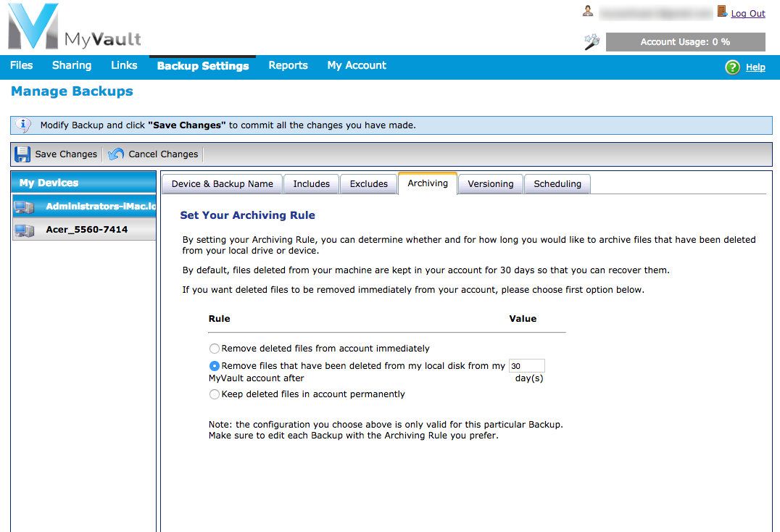
Task: Open the Reports menu
Action: [x=288, y=66]
